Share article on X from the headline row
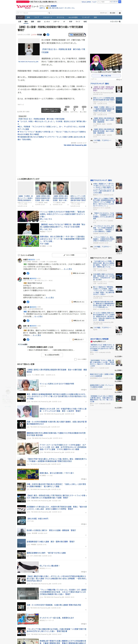138x644 pixels. (x=45, y=35)
